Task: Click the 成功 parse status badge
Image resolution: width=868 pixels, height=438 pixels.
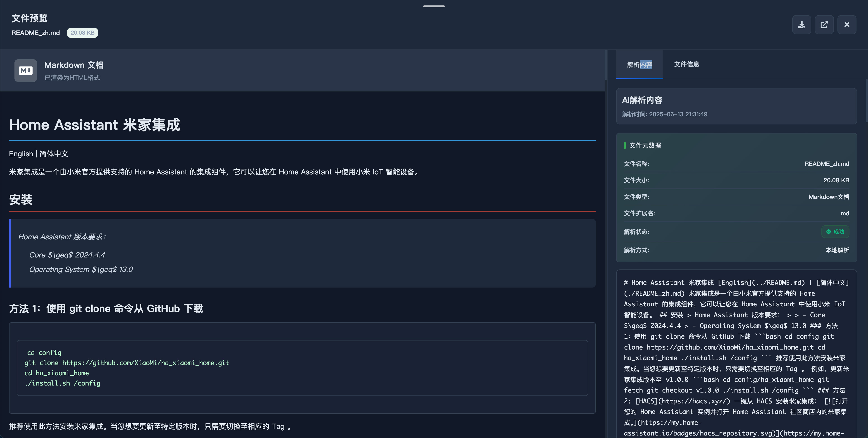Action: pos(835,232)
